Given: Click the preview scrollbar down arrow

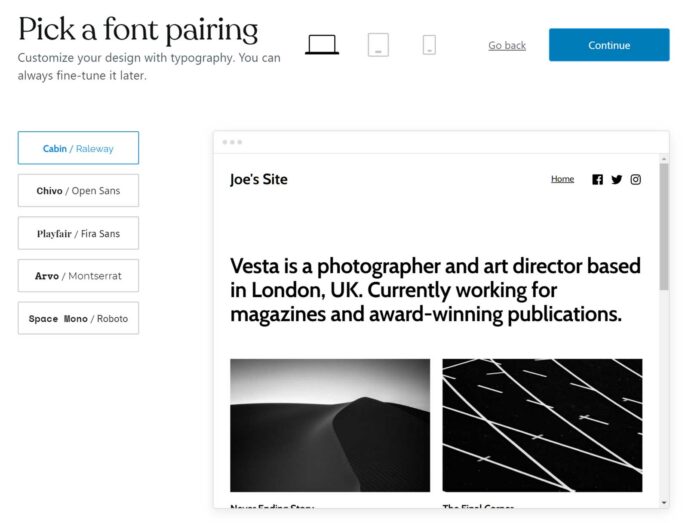Looking at the screenshot, I should point(664,503).
